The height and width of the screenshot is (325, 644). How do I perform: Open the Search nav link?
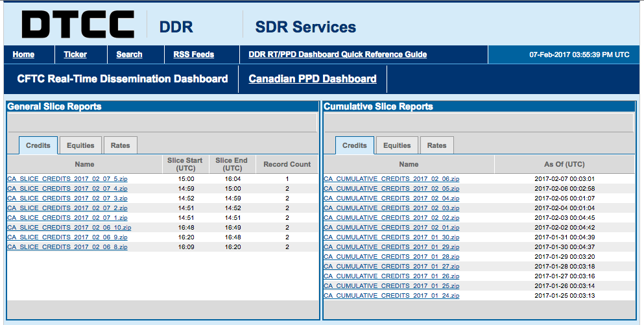[x=129, y=54]
